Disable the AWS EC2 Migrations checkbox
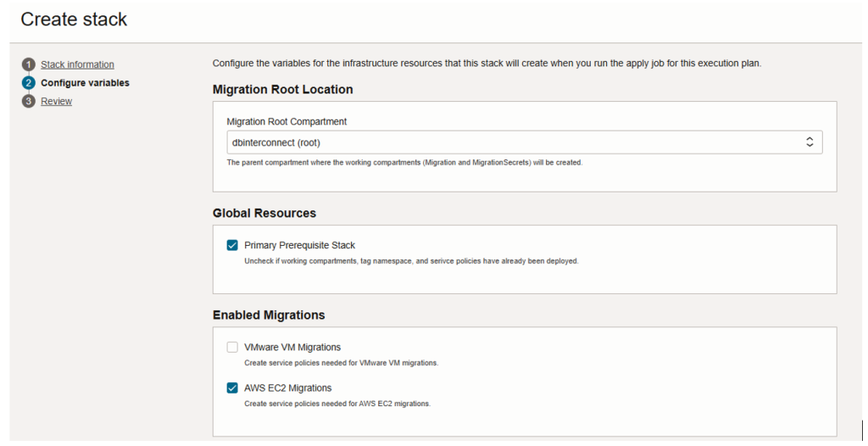This screenshot has height=446, width=868. click(232, 388)
